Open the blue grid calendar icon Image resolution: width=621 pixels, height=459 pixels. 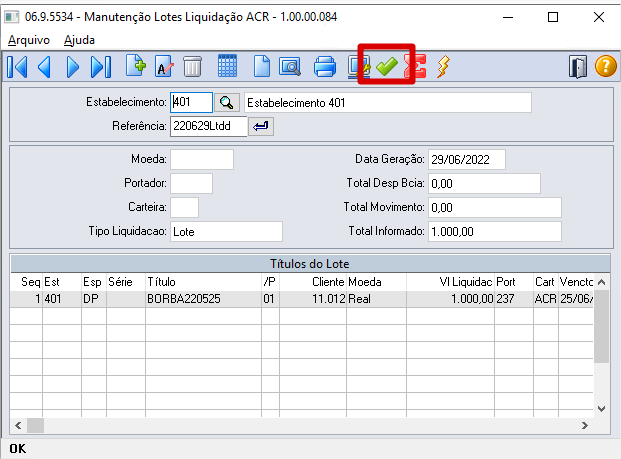[x=227, y=66]
